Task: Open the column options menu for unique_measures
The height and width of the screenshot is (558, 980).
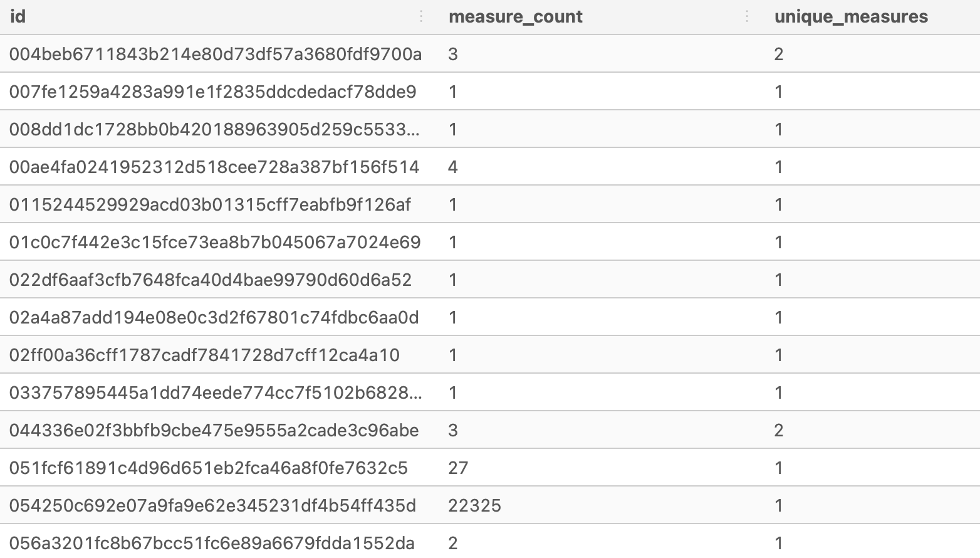Action: [x=747, y=17]
